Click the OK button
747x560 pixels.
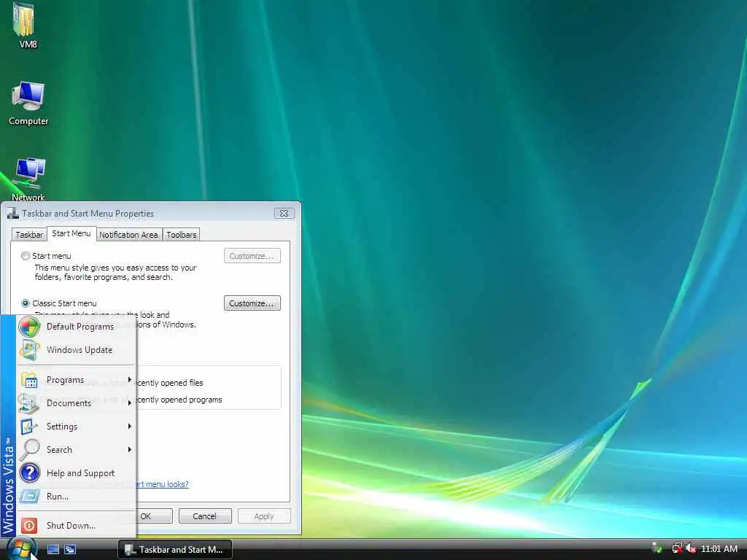point(155,516)
